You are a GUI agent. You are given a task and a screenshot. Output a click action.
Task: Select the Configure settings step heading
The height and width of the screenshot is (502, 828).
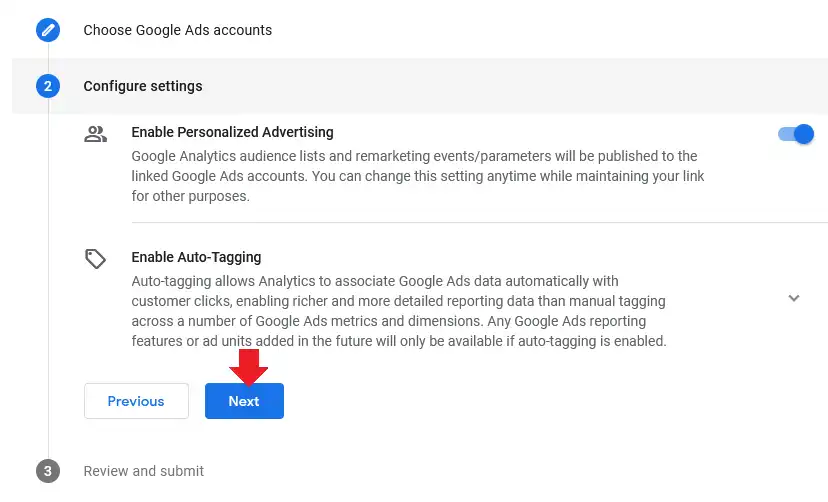[x=143, y=86]
